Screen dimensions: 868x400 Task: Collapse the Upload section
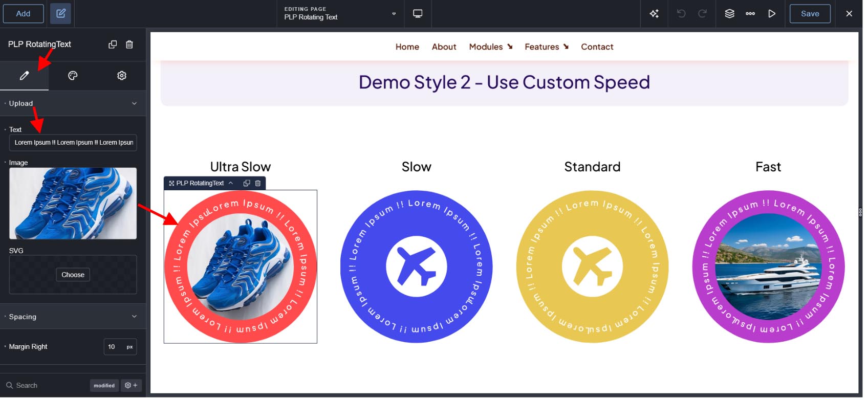click(x=73, y=103)
